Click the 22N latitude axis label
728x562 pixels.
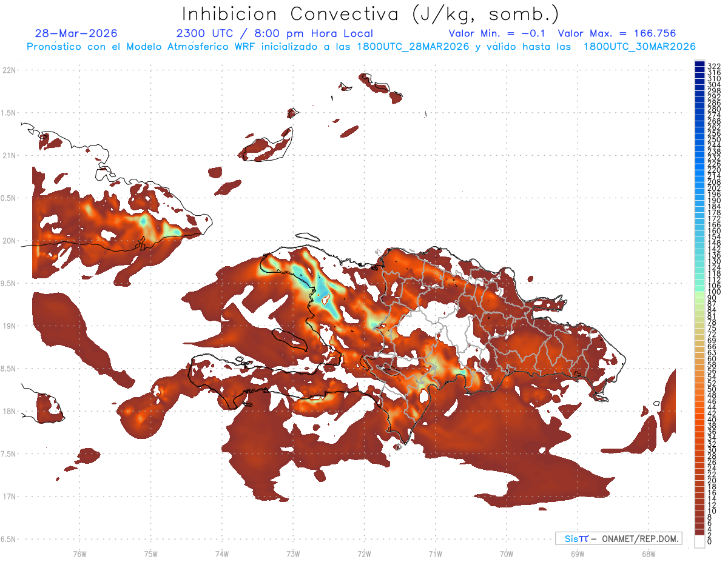coord(10,70)
